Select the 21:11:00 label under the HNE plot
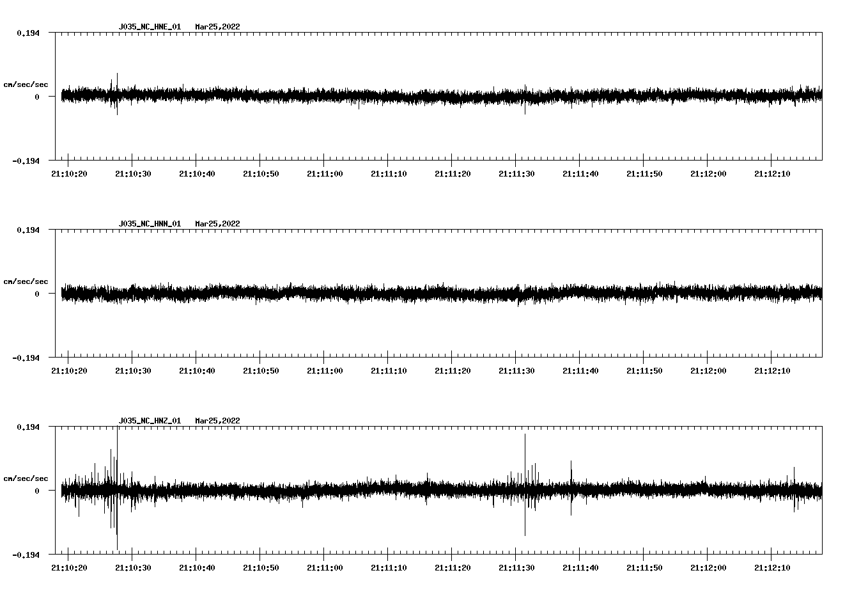Screen dimensions: 868x591 coord(324,174)
